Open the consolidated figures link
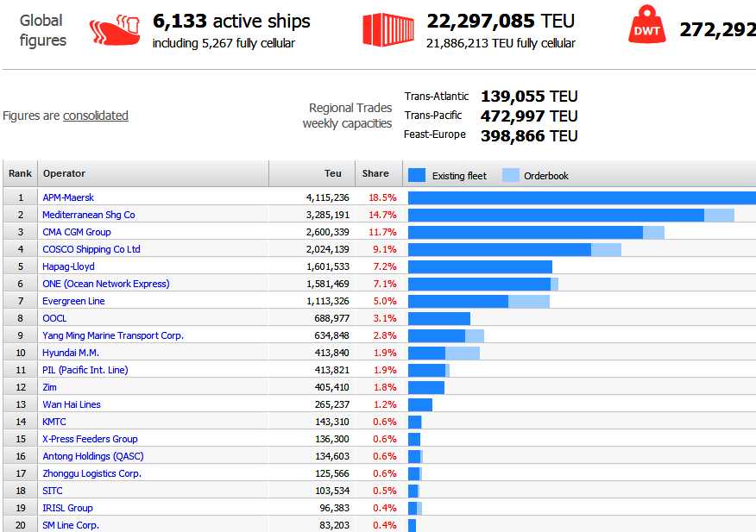The height and width of the screenshot is (532, 756). pyautogui.click(x=96, y=116)
